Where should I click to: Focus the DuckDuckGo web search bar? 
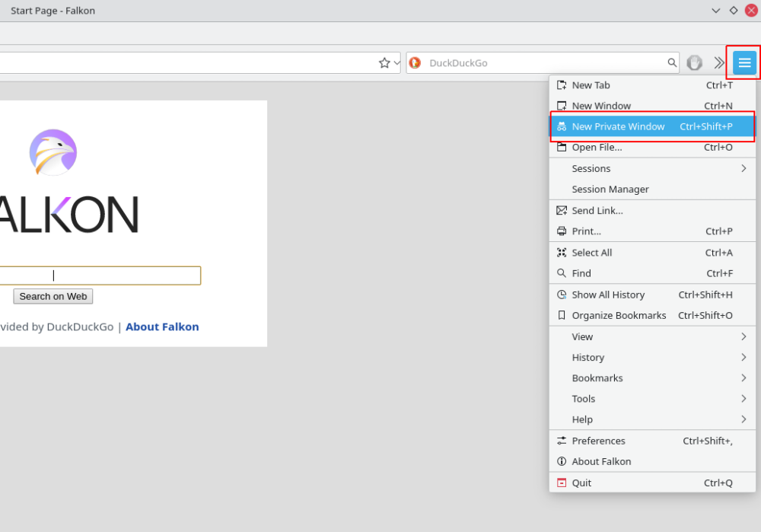543,62
